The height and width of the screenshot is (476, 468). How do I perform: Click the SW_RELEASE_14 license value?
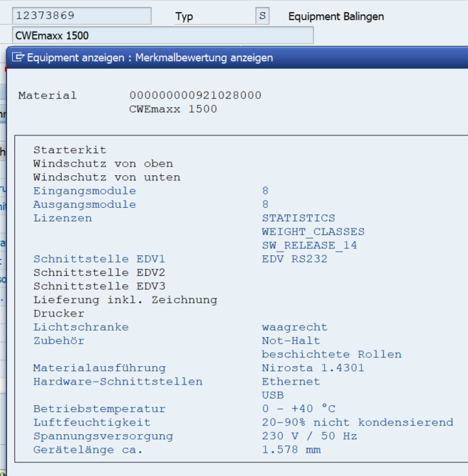point(309,245)
